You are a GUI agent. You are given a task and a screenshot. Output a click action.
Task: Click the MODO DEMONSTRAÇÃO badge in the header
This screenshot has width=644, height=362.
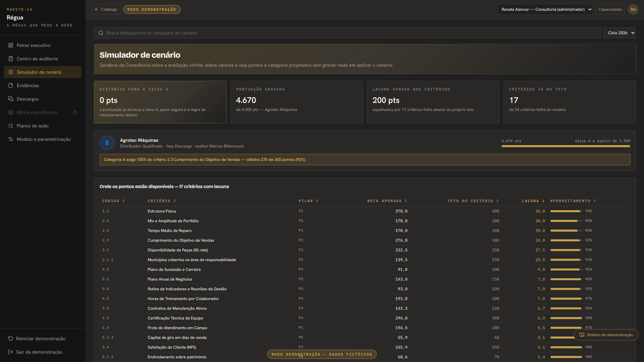pos(152,10)
